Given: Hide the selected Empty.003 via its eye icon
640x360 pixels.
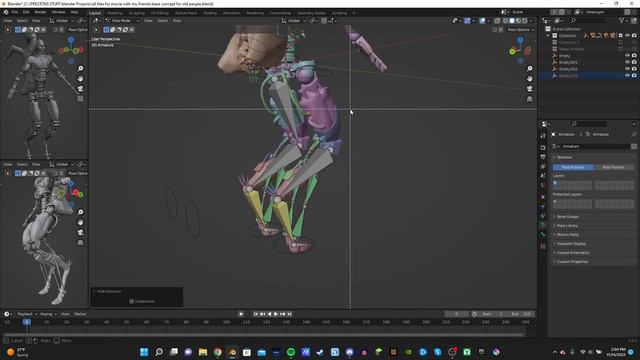Looking at the screenshot, I should pos(627,76).
